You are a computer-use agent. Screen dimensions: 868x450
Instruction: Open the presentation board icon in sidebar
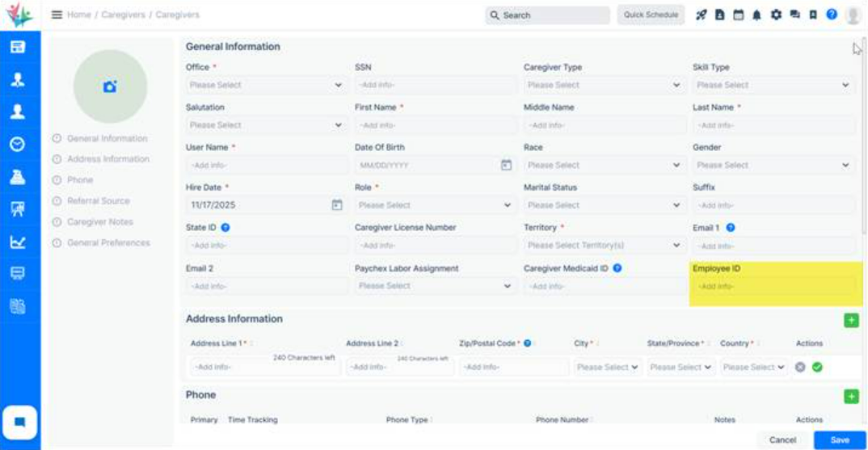18,208
